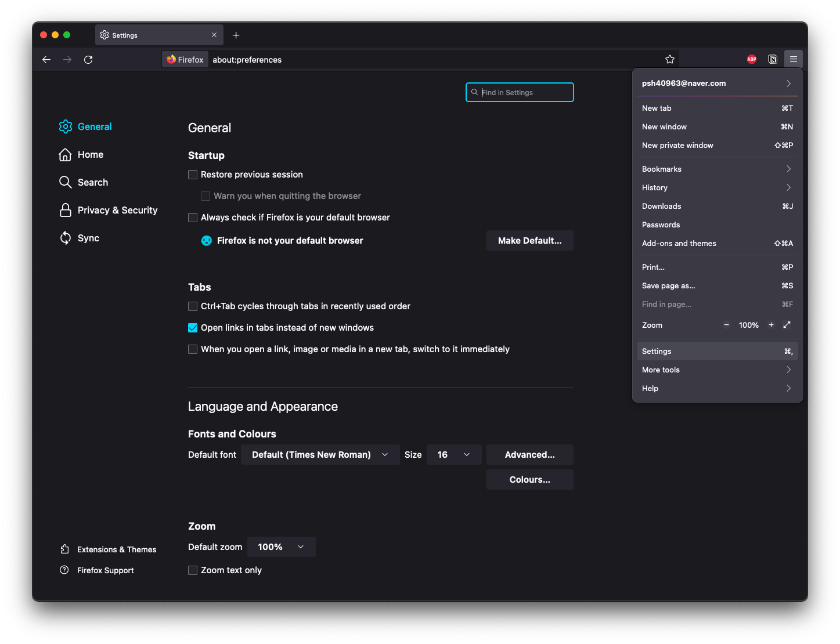The height and width of the screenshot is (644, 840).
Task: Click the Settings tab gear icon
Action: (104, 35)
